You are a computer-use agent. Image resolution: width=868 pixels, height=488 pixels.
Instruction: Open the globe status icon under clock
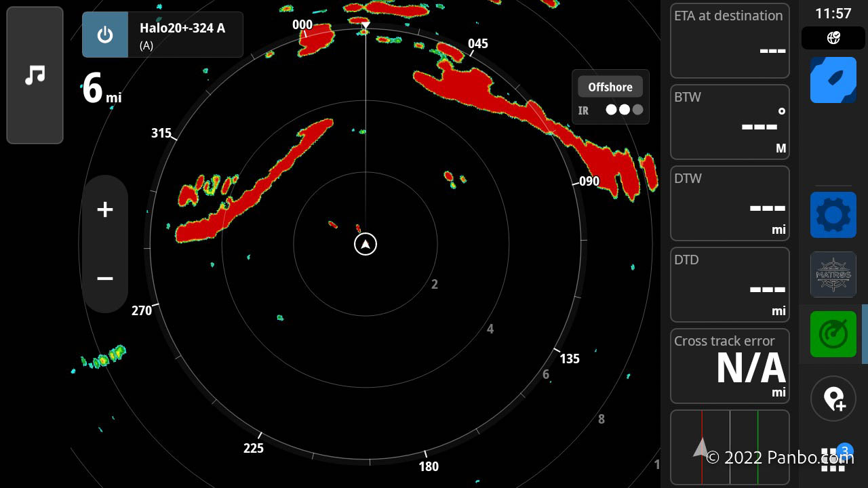point(833,38)
